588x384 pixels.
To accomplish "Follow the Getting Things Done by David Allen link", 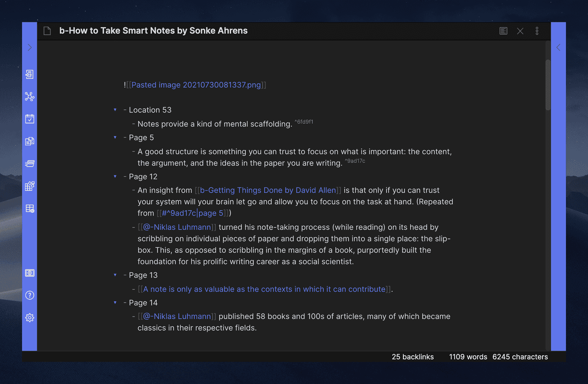I will 268,190.
